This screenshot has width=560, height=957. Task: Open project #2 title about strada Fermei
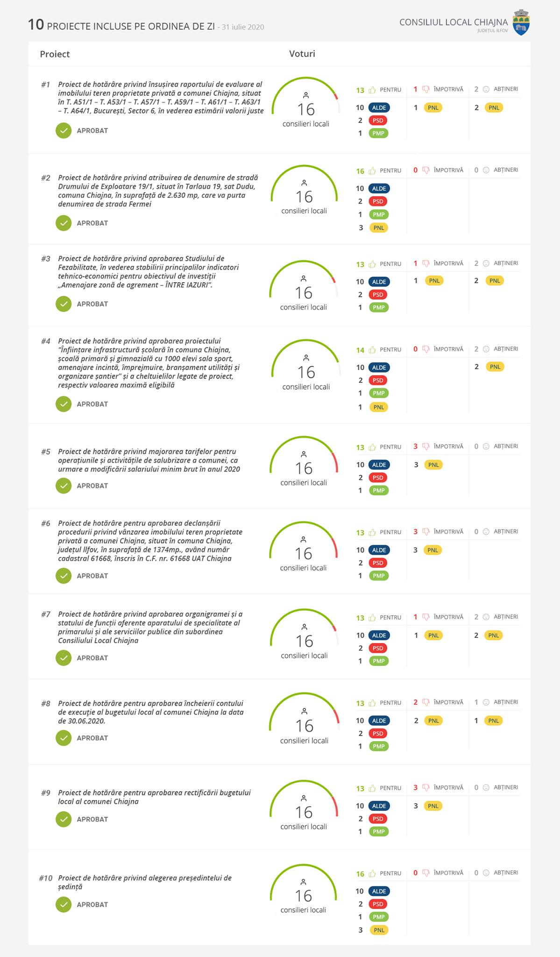coord(158,191)
